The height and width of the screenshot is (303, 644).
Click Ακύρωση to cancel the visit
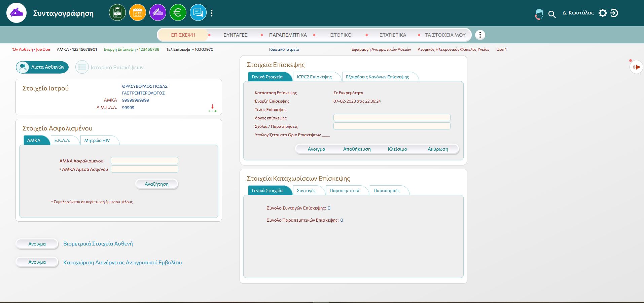pyautogui.click(x=438, y=149)
